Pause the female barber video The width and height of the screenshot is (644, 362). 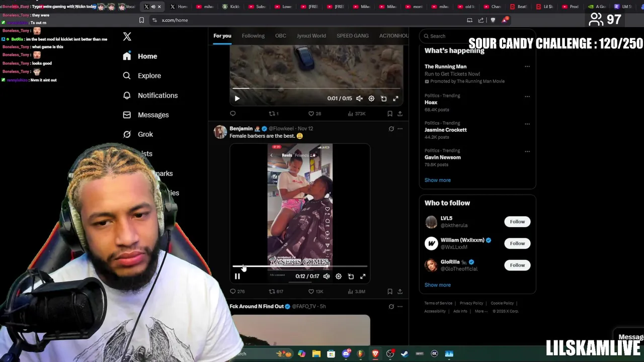pos(237,276)
